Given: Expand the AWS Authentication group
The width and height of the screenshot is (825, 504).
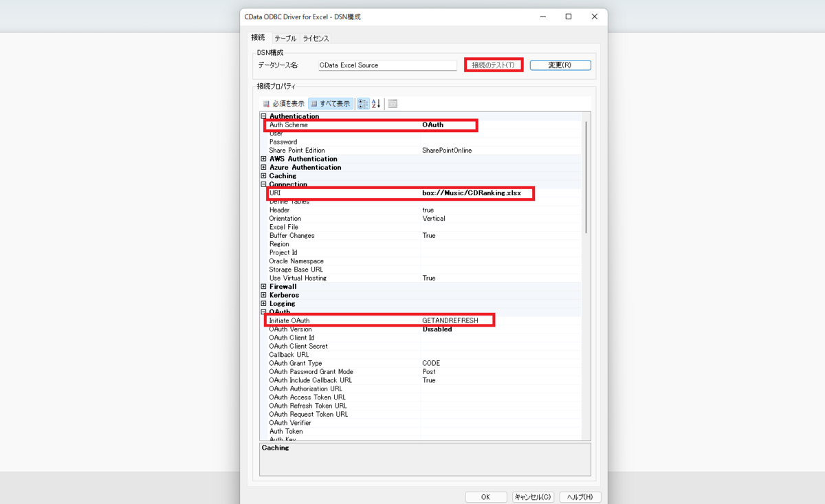Looking at the screenshot, I should pyautogui.click(x=263, y=158).
